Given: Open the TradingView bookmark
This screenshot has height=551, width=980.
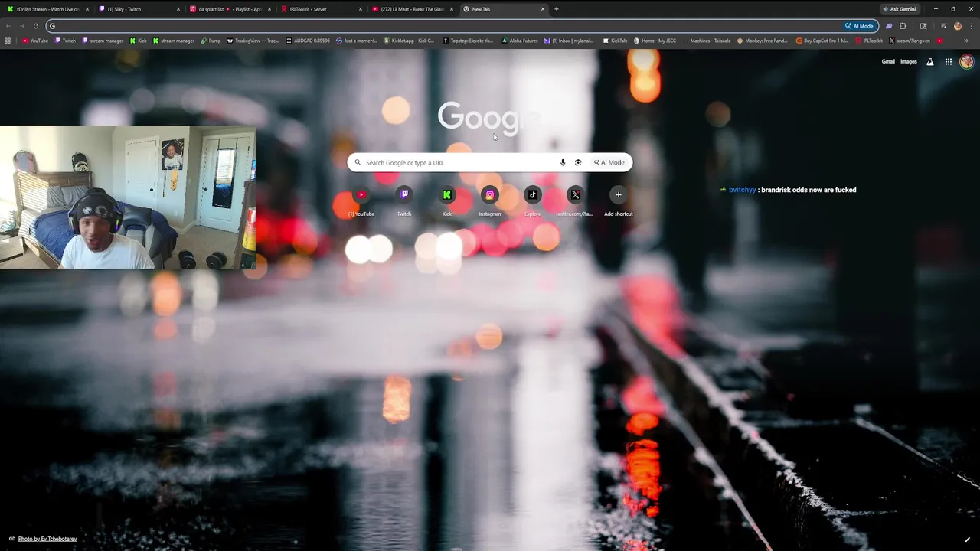Looking at the screenshot, I should pyautogui.click(x=253, y=41).
